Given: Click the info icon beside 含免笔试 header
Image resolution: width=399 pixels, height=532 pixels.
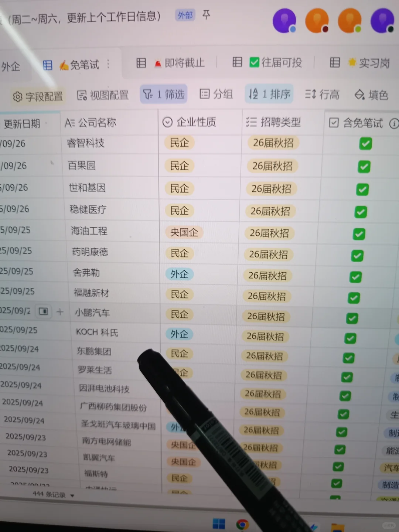Looking at the screenshot, I should (393, 124).
